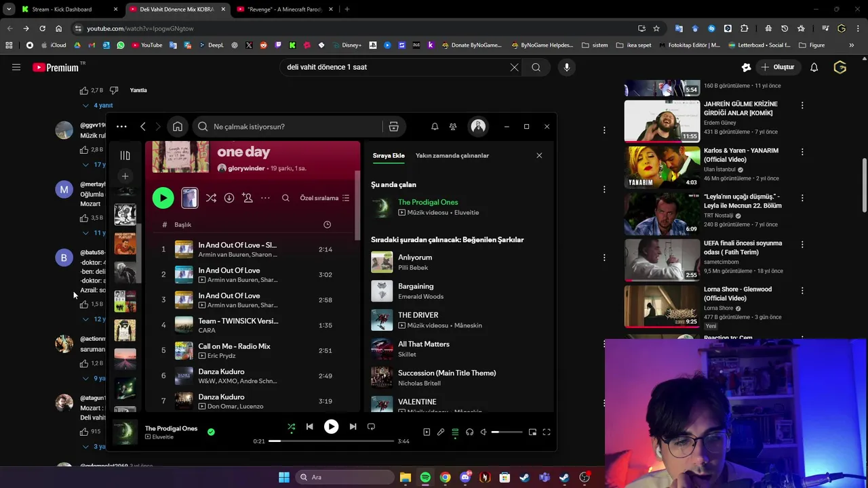Toggle repeat mode in player bar
This screenshot has width=868, height=488.
(x=371, y=426)
